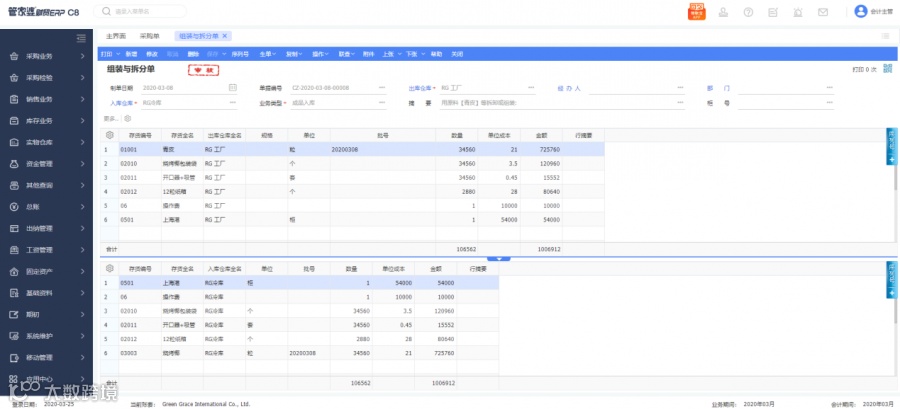Open the 打印 dropdown arrow in toolbar

pyautogui.click(x=118, y=54)
